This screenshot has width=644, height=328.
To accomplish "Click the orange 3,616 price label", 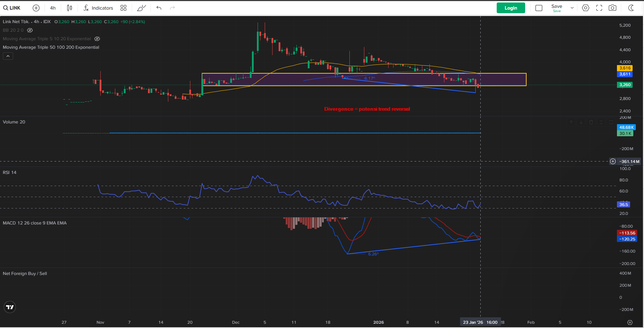I will 625,68.
